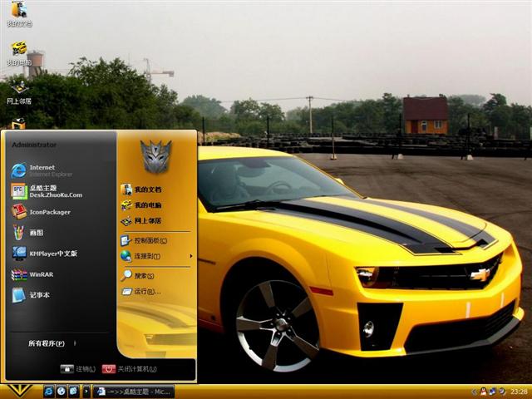Select 我的电脑 yellow car desktop icon

pyautogui.click(x=19, y=53)
